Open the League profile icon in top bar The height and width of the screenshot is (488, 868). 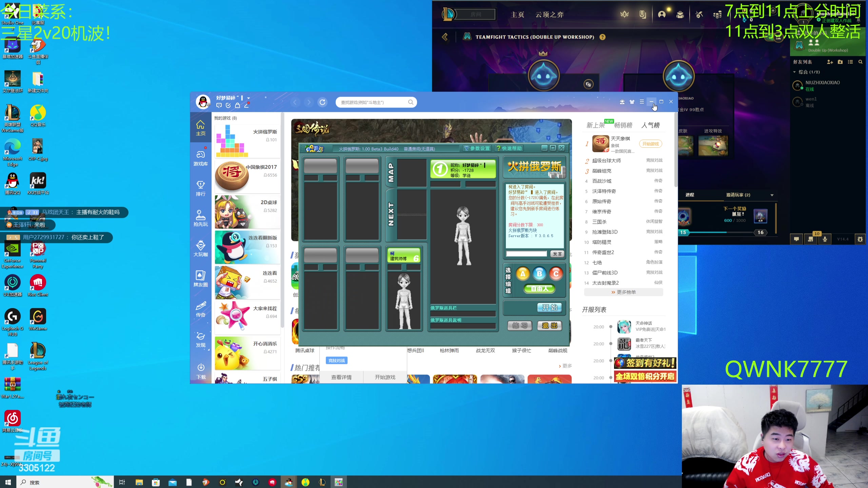(662, 15)
